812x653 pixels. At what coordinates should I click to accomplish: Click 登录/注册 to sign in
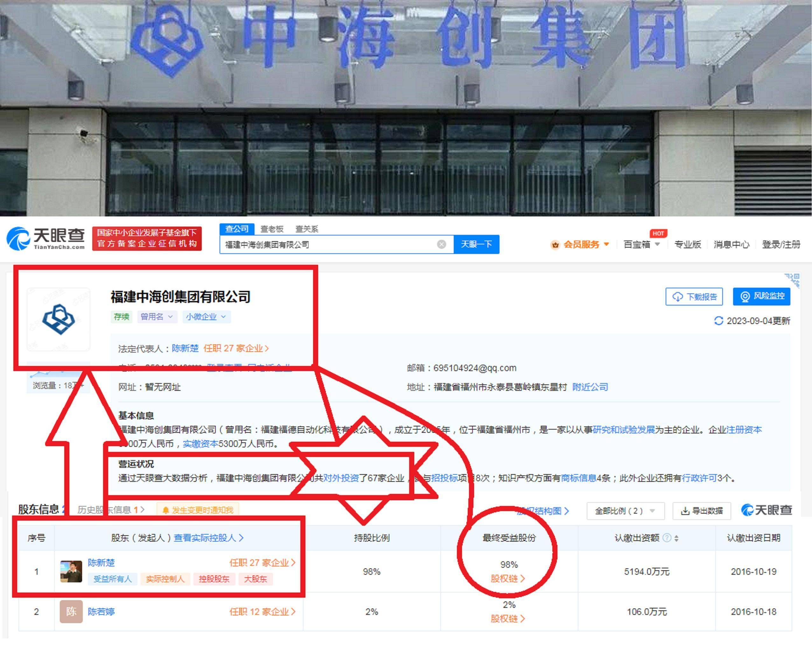tap(781, 244)
